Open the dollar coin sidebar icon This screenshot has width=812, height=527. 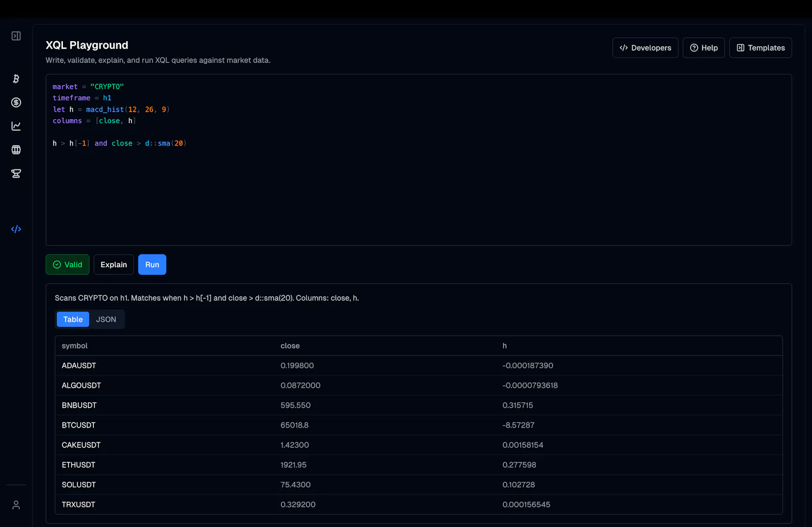[16, 102]
